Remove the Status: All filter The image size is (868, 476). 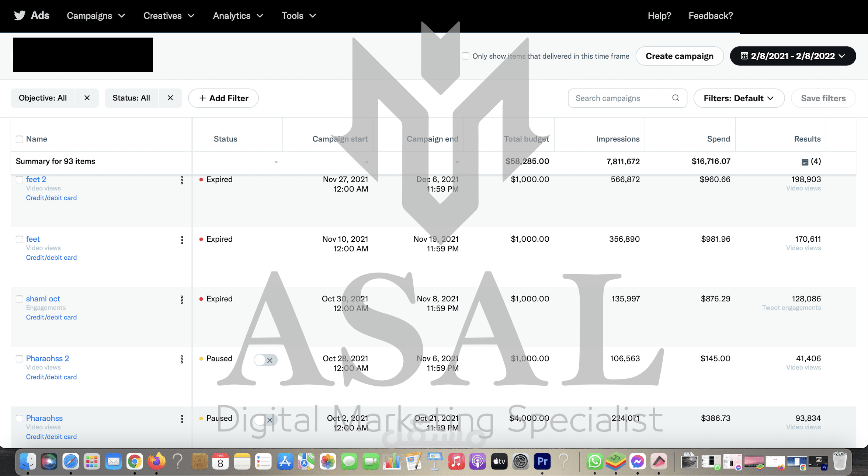pos(170,98)
